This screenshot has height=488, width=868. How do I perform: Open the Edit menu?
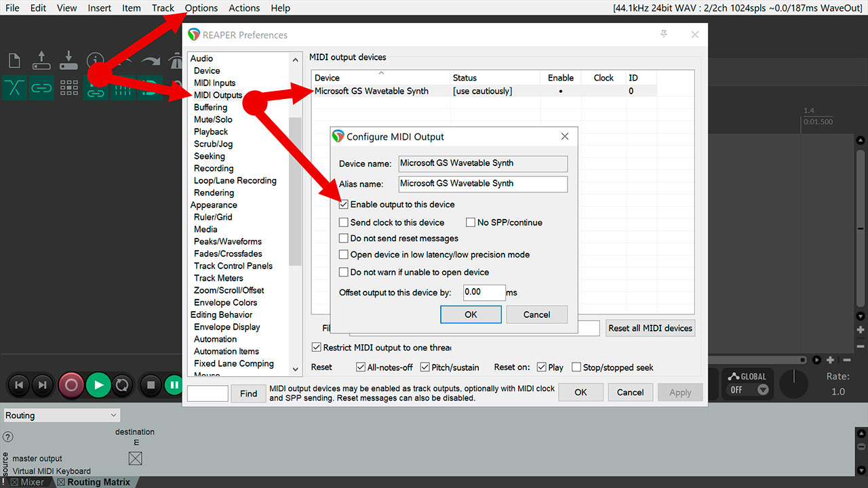pos(38,8)
